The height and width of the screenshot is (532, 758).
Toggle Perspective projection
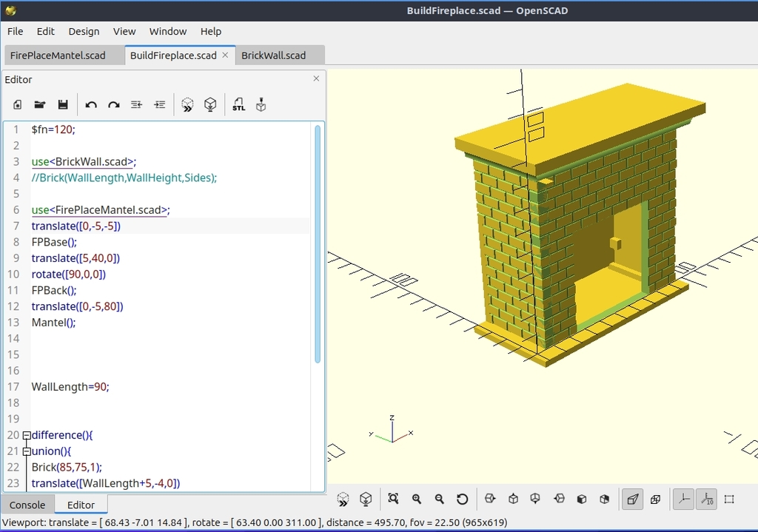tap(632, 499)
